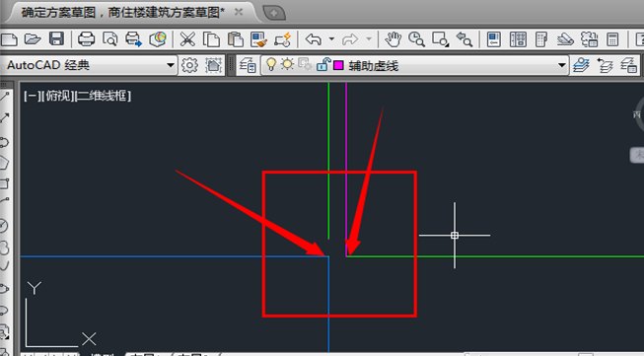Paste with the clipboard icon
644x356 pixels.
point(236,39)
